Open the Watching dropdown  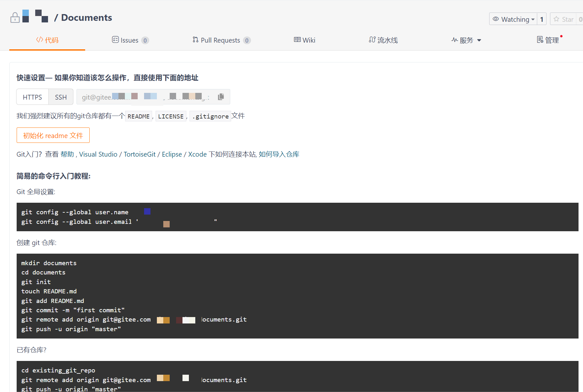[513, 19]
